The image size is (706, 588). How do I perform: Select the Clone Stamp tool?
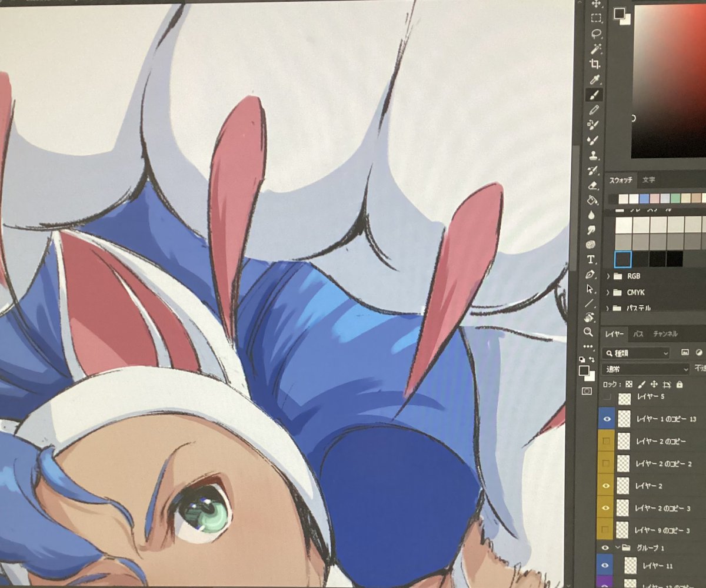[x=594, y=155]
